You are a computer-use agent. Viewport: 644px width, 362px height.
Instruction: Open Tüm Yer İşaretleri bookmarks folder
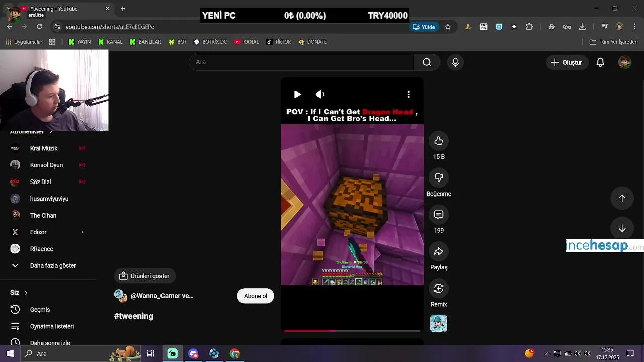point(613,42)
